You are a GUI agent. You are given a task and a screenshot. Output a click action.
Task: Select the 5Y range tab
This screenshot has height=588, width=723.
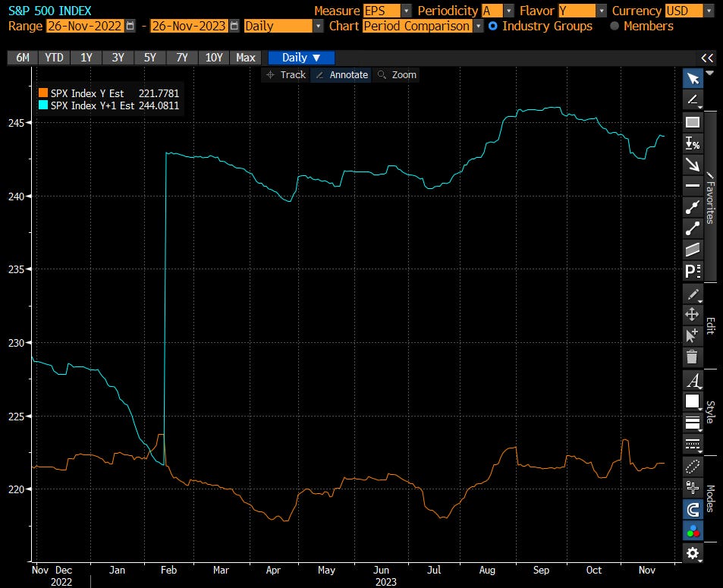point(150,58)
